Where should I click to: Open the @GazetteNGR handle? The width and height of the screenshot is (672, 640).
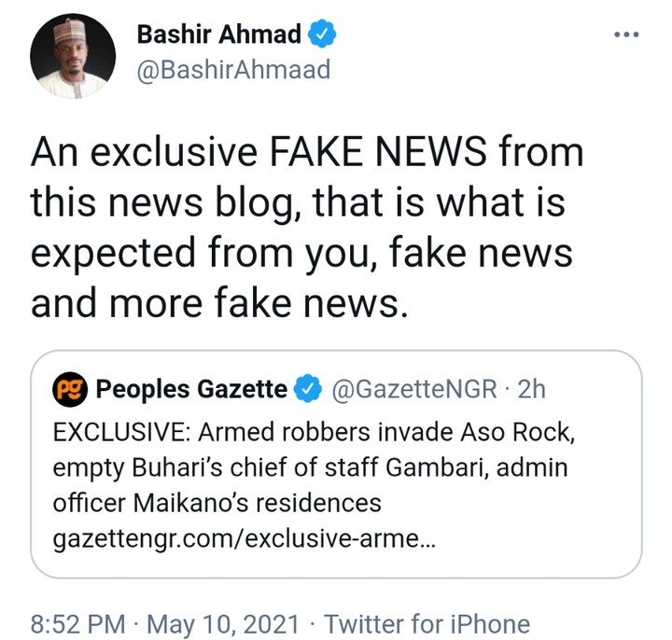(414, 389)
